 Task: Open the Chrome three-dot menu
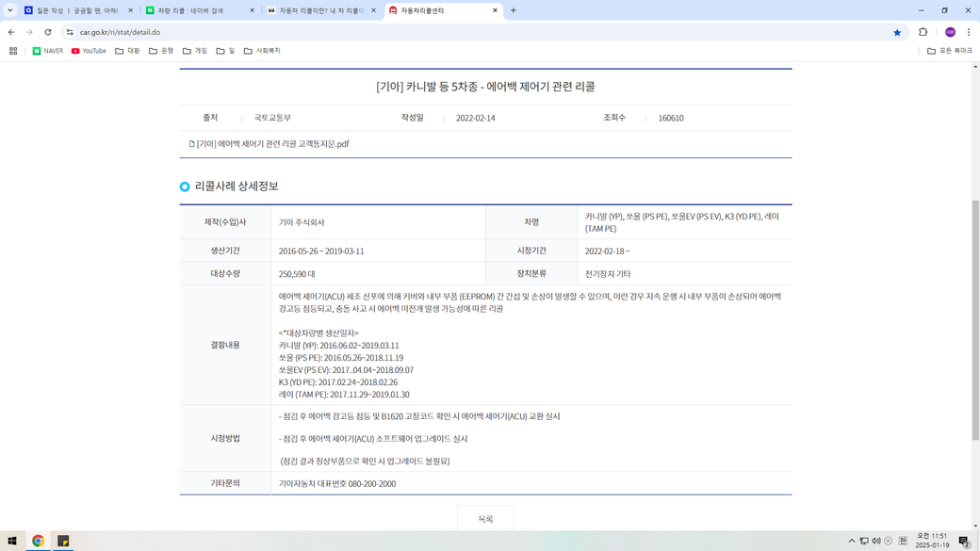(x=969, y=32)
